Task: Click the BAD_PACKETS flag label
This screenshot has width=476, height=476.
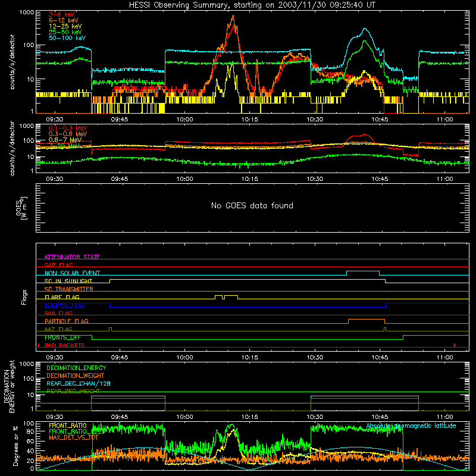Action: pos(65,345)
